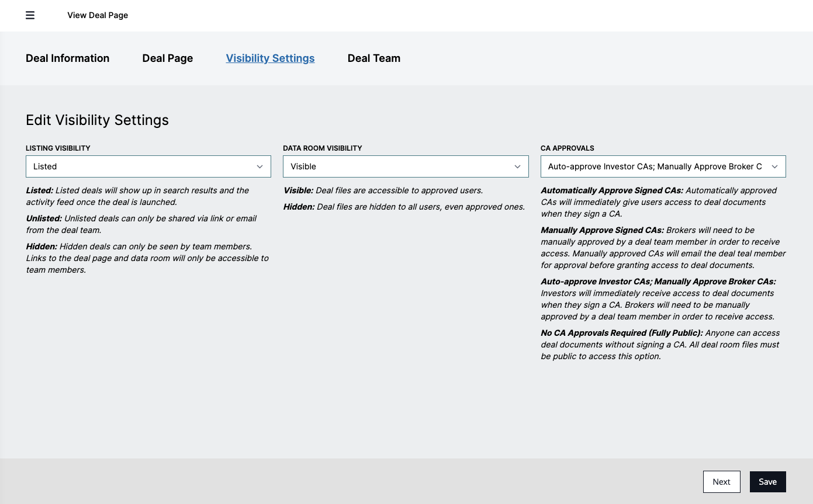The width and height of the screenshot is (813, 504).
Task: Open the hamburger menu icon
Action: [30, 15]
